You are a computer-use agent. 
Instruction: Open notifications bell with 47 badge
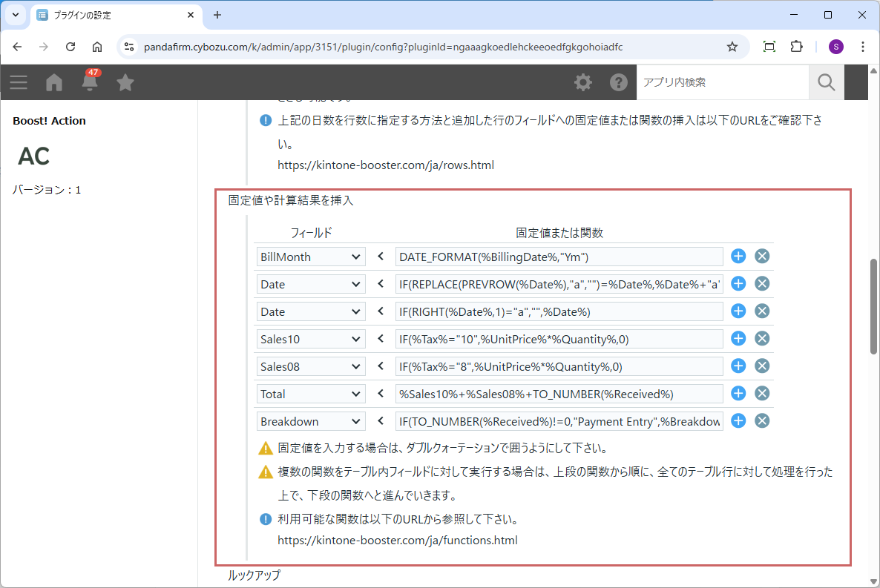[90, 82]
